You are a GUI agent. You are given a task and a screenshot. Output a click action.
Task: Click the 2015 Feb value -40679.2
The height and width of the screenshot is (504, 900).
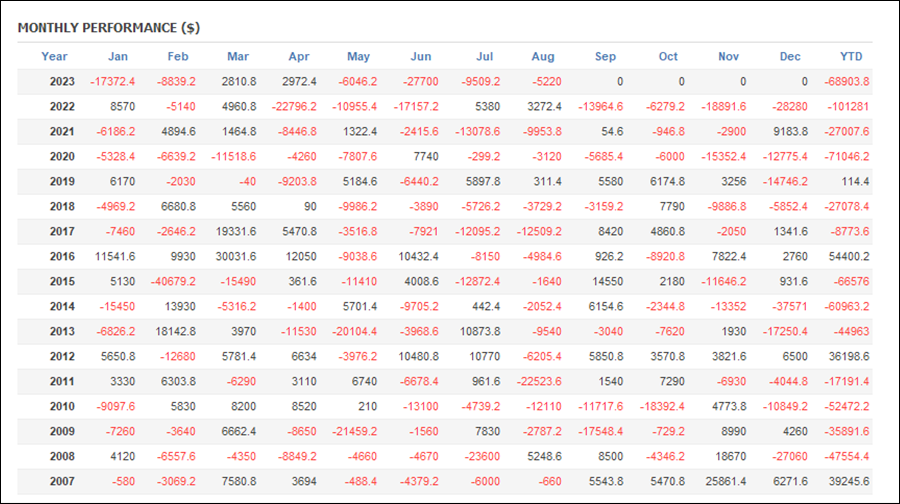click(x=173, y=281)
